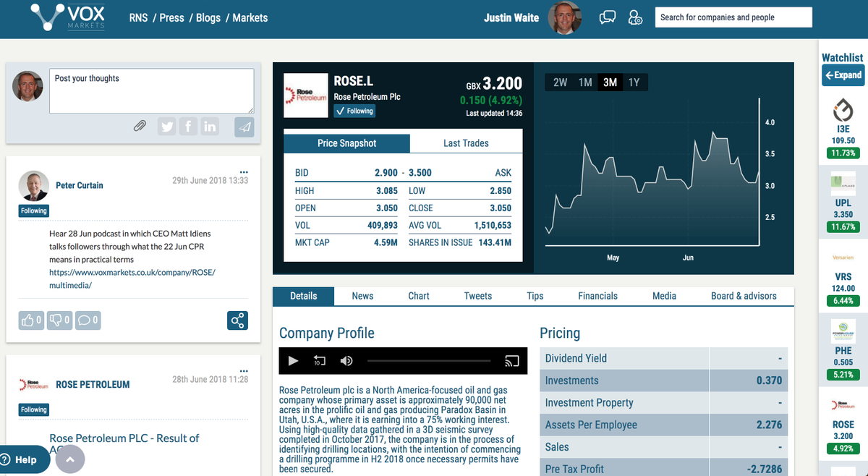
Task: Click the company and people search box
Action: pos(733,17)
